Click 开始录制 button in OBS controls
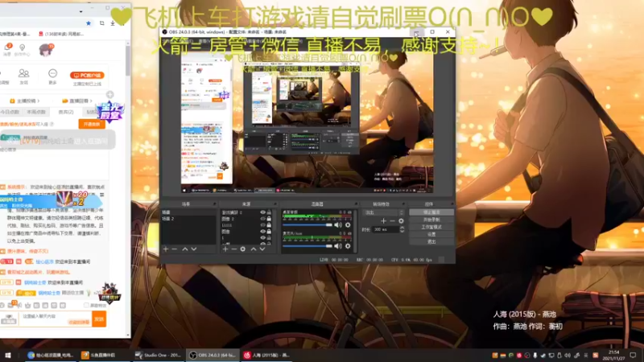 tap(431, 220)
